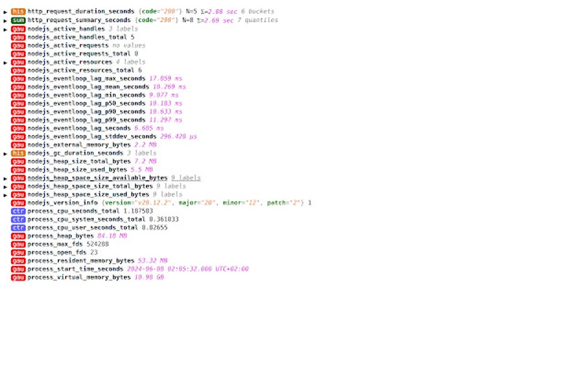
Task: Click ctr badge next to process_cpu_user_seconds_total
Action: point(18,228)
